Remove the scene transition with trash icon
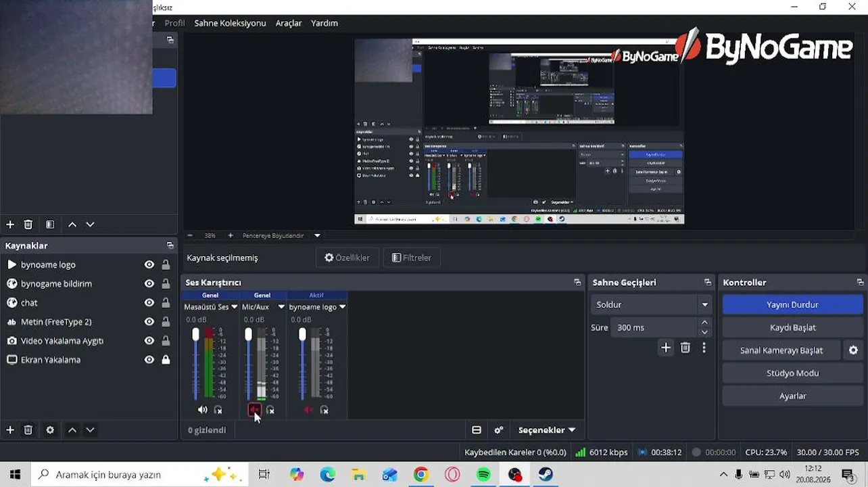The image size is (868, 487). click(685, 348)
